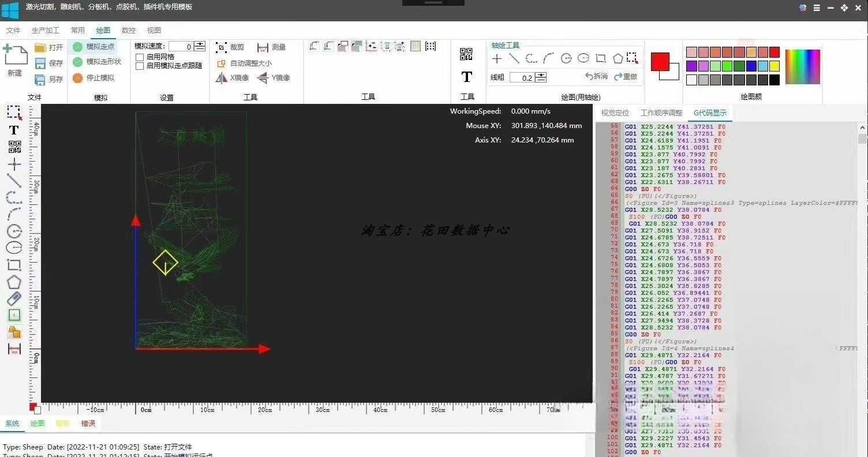Click the left sidebar green plus-box icon
Image resolution: width=868 pixels, height=457 pixels.
(x=14, y=315)
